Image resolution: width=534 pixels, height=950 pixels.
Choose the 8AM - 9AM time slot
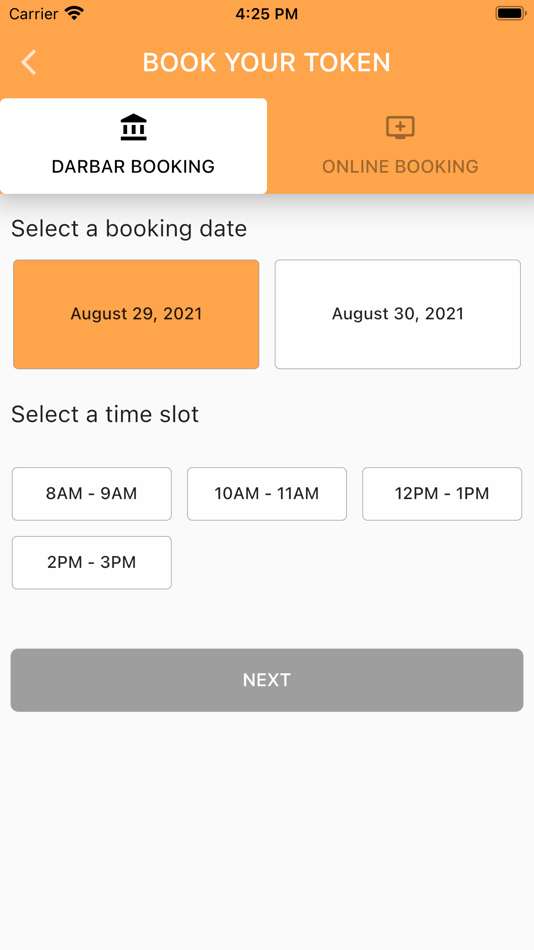point(92,494)
